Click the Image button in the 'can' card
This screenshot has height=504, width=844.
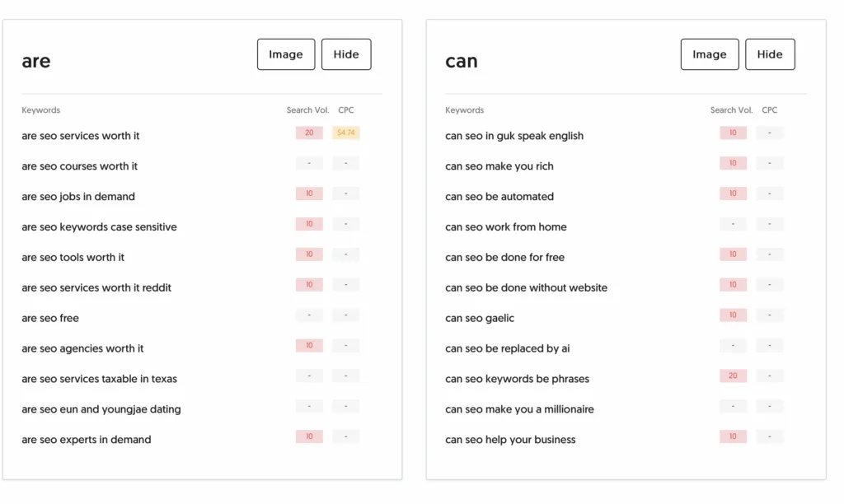click(710, 54)
